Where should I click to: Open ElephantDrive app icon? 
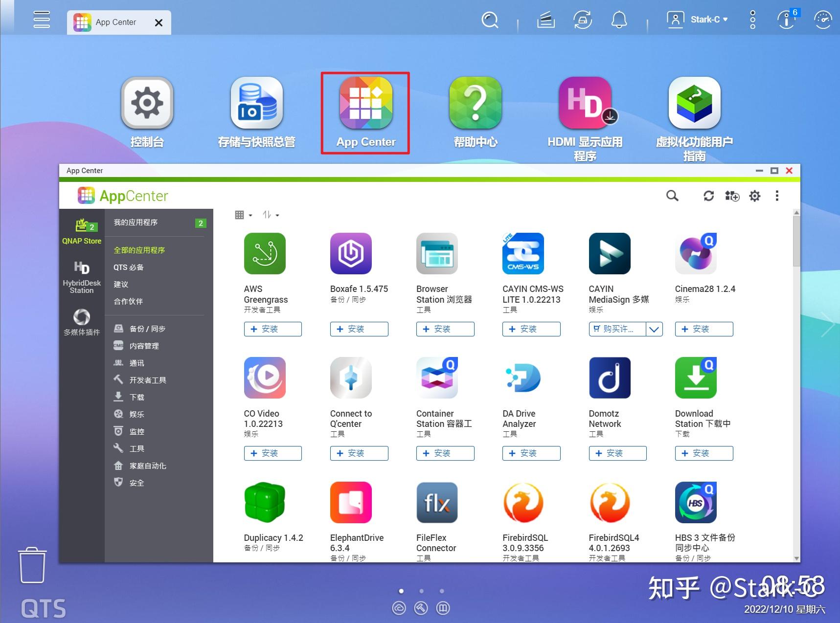351,502
